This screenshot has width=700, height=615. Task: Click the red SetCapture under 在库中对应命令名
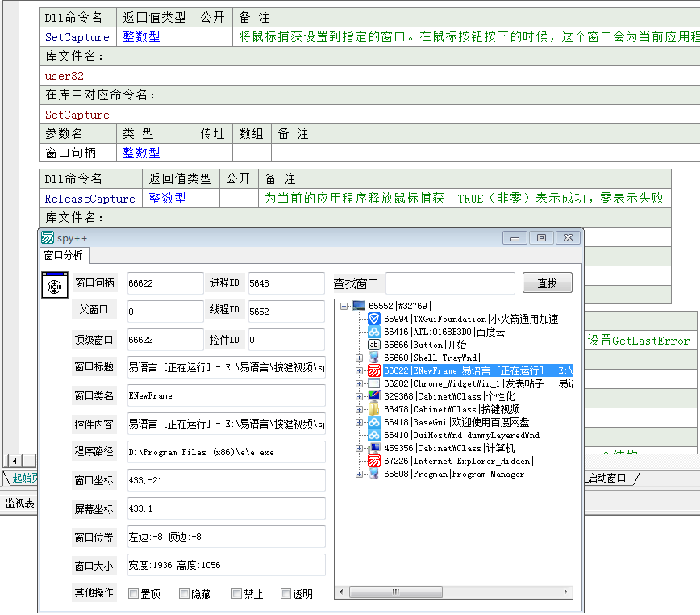click(77, 115)
